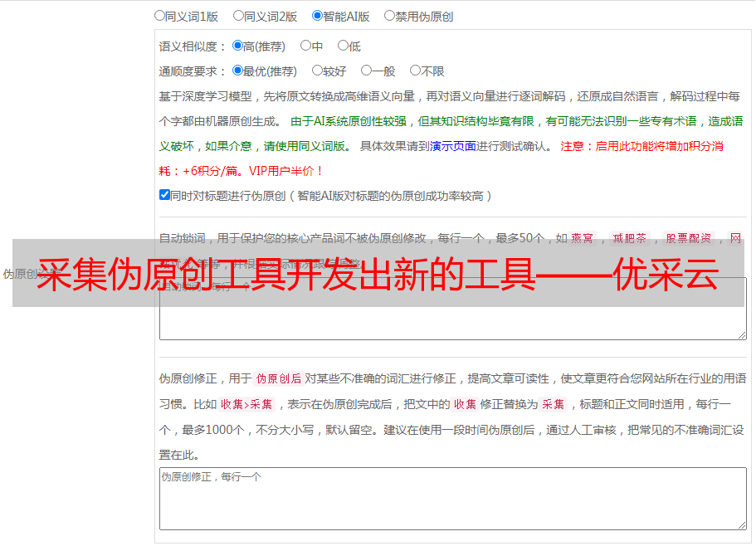Set 通顺度要求 to 较好
The height and width of the screenshot is (546, 756).
pyautogui.click(x=317, y=71)
